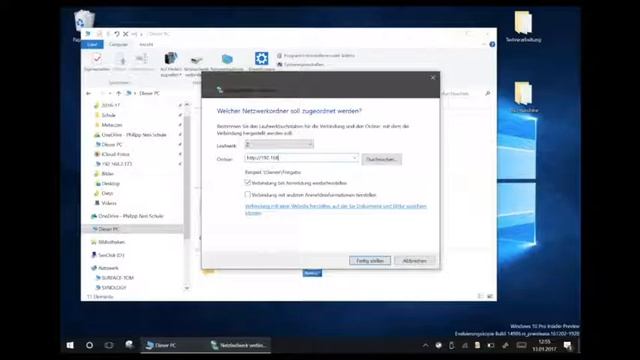Click the 'Fertig stellen' button

pyautogui.click(x=370, y=260)
